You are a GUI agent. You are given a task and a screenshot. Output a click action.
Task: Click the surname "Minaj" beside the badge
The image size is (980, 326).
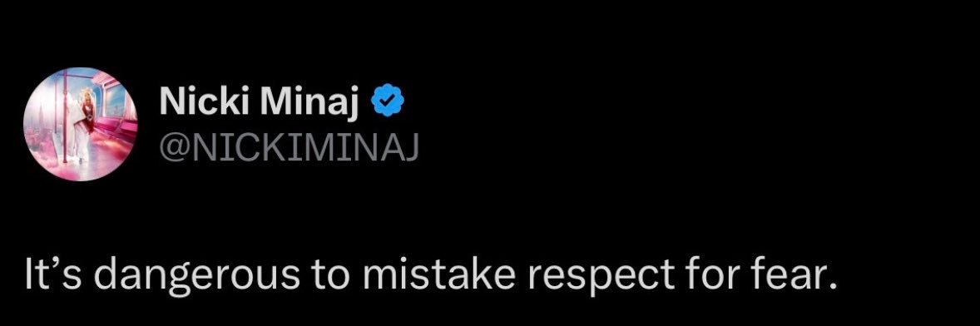tap(311, 103)
